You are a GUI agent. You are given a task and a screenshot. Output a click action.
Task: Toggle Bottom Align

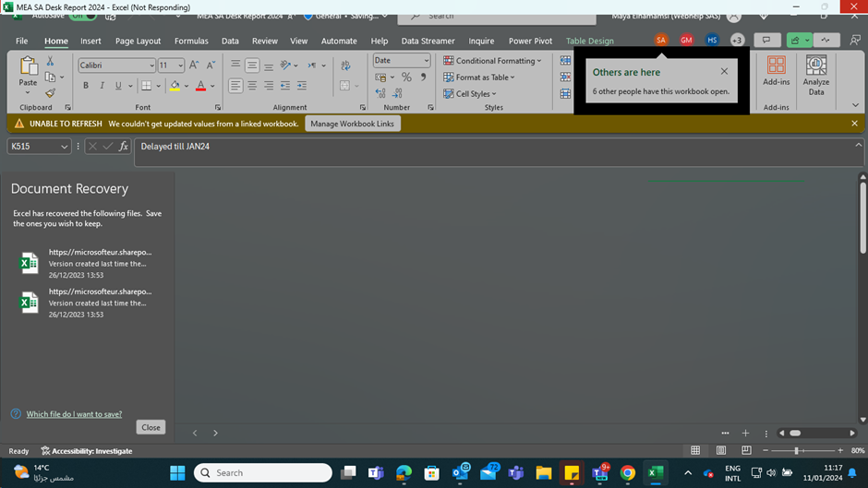[269, 65]
